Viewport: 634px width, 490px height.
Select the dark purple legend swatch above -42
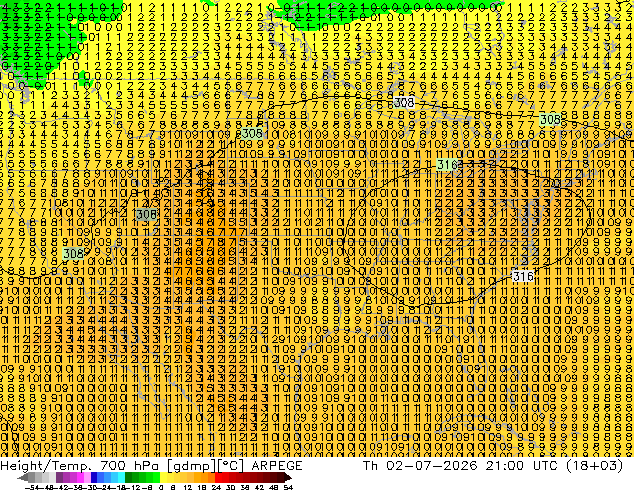pos(59,478)
